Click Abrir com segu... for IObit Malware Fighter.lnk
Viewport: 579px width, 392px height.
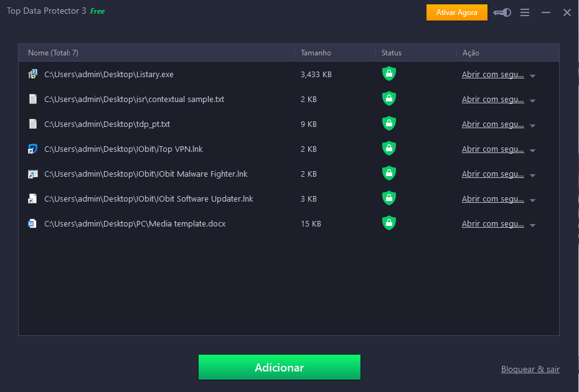[x=492, y=174]
